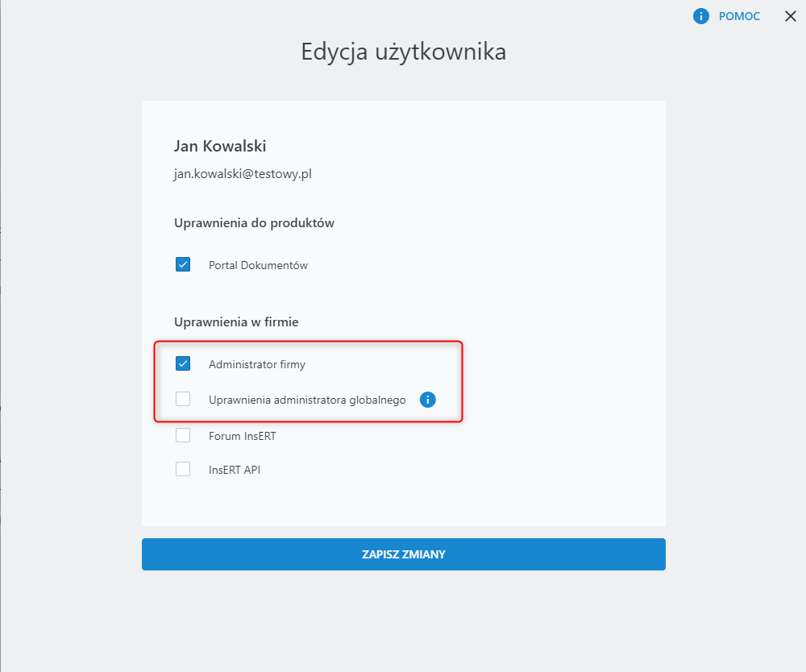Open the POMOC help link
806x672 pixels.
pos(739,16)
